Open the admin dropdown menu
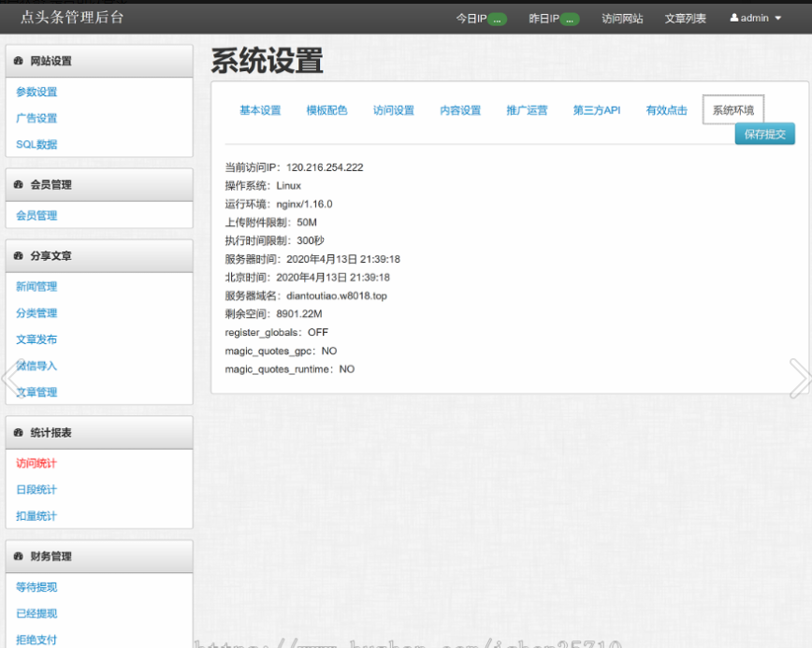This screenshot has width=812, height=648. [x=756, y=18]
